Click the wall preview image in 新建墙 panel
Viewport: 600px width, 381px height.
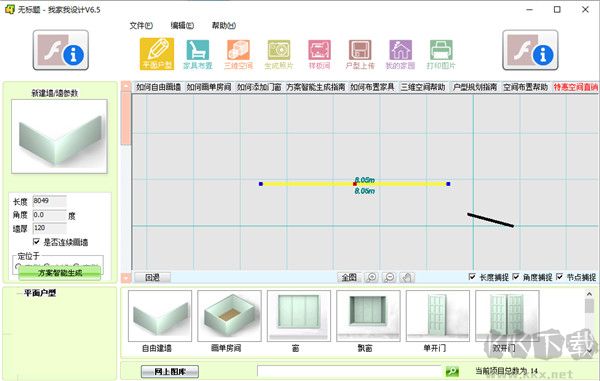(59, 137)
